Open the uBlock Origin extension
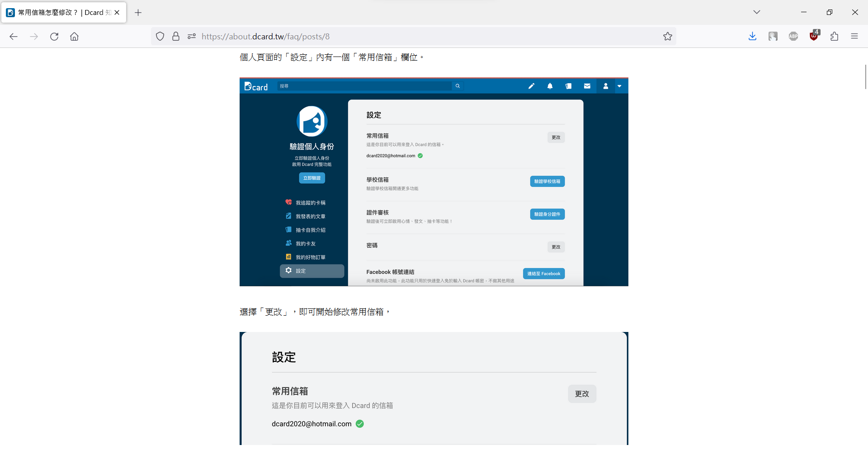The image size is (868, 450). [x=814, y=36]
